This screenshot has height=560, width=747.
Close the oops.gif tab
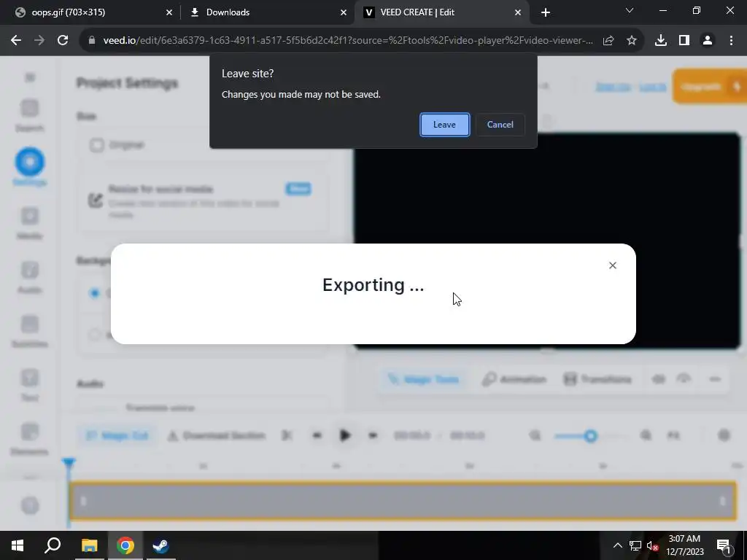(x=169, y=12)
